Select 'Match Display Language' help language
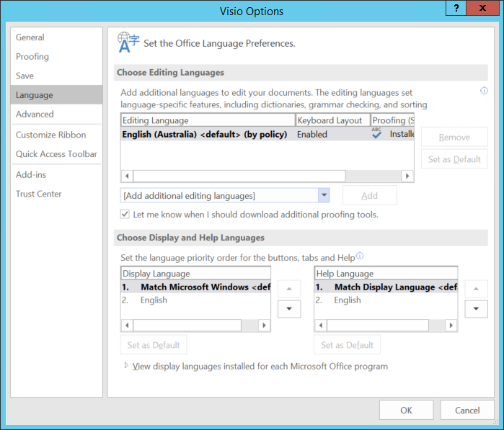The height and width of the screenshot is (430, 504). click(x=386, y=287)
